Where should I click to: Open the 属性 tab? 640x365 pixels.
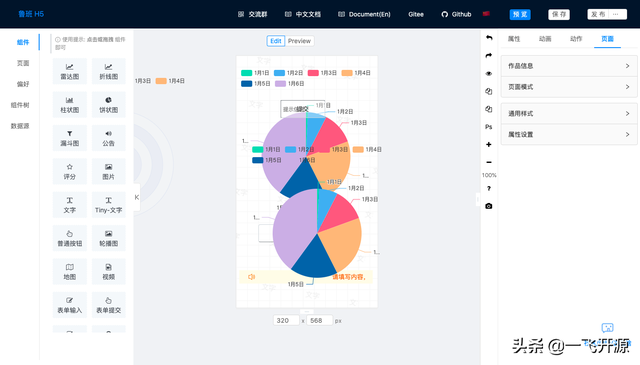tap(514, 39)
